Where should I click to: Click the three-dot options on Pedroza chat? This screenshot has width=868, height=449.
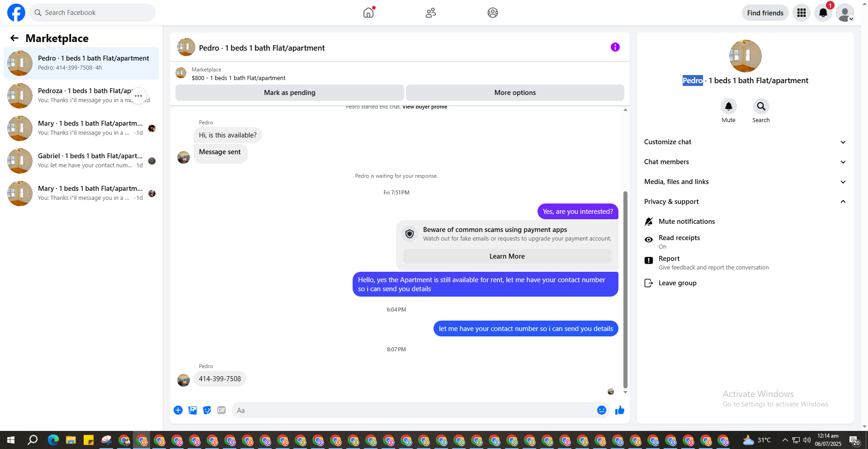tap(138, 96)
